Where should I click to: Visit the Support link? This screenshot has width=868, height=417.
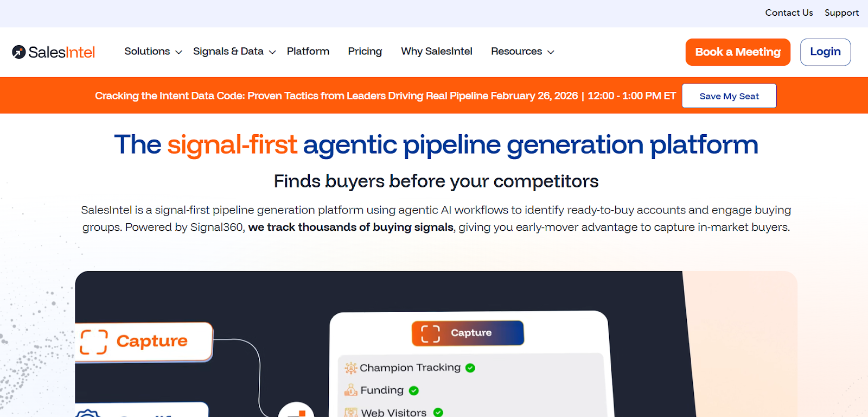[x=841, y=12]
